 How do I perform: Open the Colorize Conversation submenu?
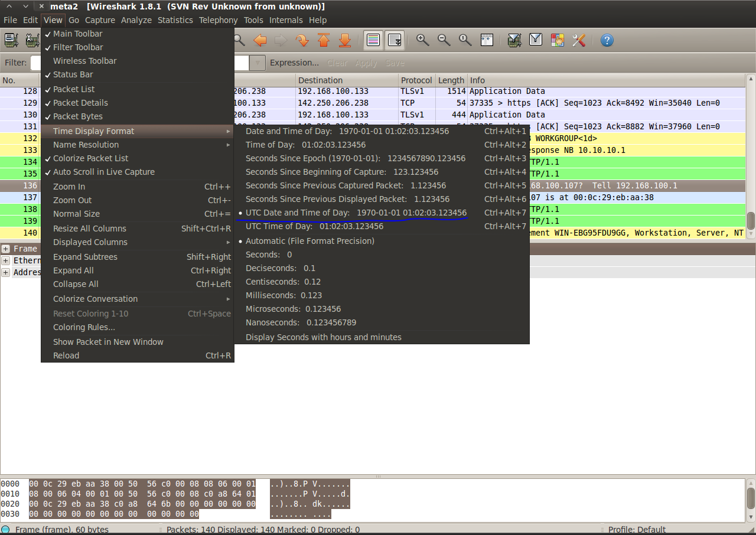(138, 299)
